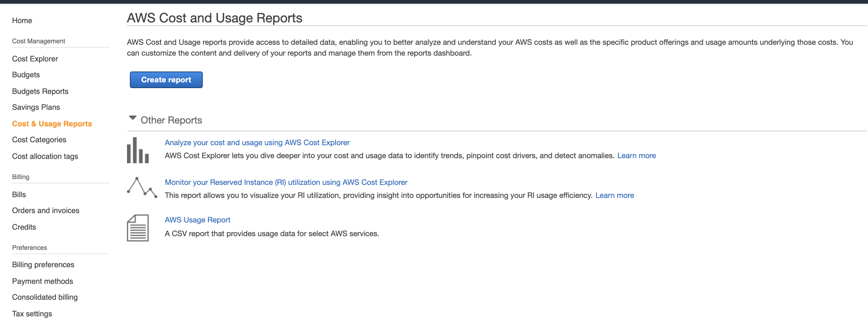Open Monitor your Reserved Instance utilization link
The image size is (868, 325).
[x=286, y=182]
